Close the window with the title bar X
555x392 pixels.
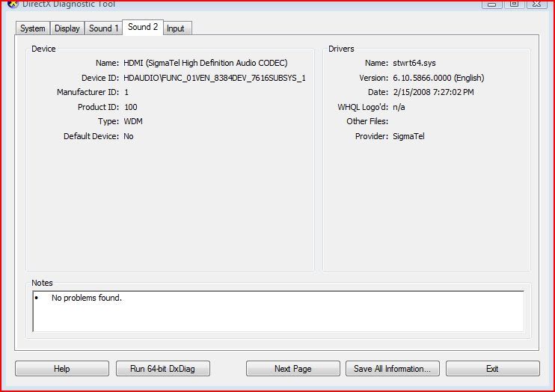[x=536, y=4]
